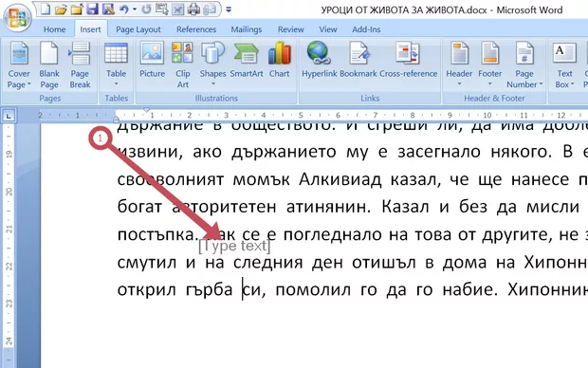Image resolution: width=588 pixels, height=368 pixels.
Task: Click the Open file icon
Action: point(61,9)
